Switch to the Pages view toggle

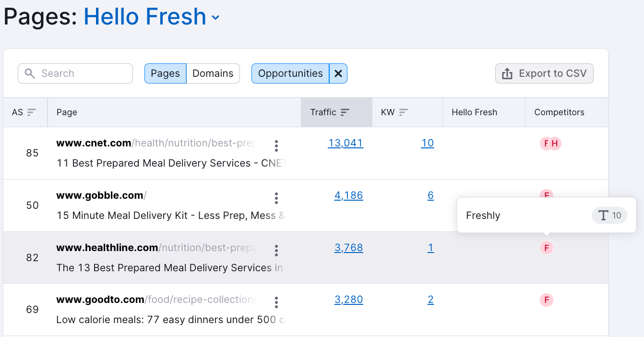(165, 73)
